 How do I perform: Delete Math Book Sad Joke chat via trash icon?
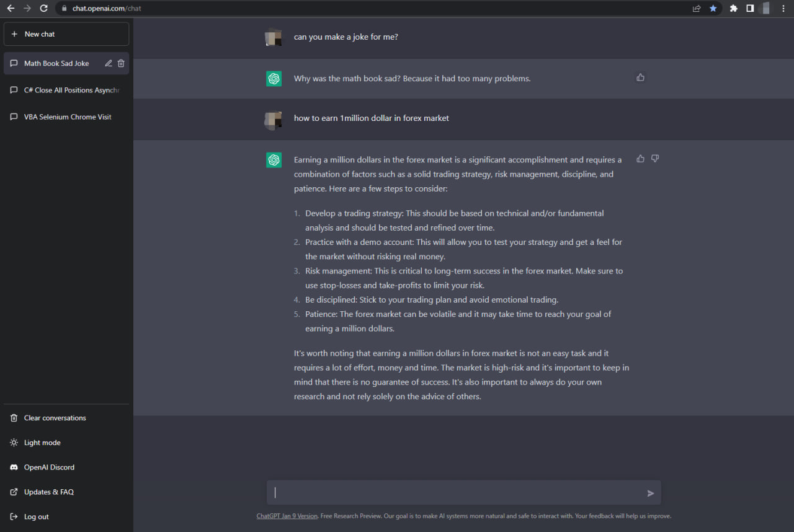[x=121, y=63]
